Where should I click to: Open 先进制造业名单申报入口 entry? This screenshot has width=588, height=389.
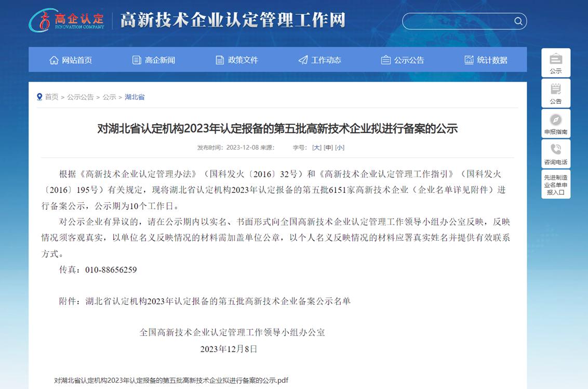[556, 185]
